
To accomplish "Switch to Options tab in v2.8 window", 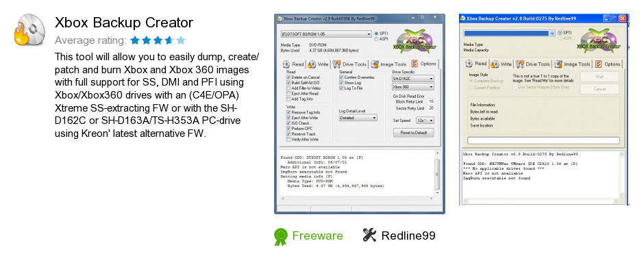I will click(x=608, y=64).
